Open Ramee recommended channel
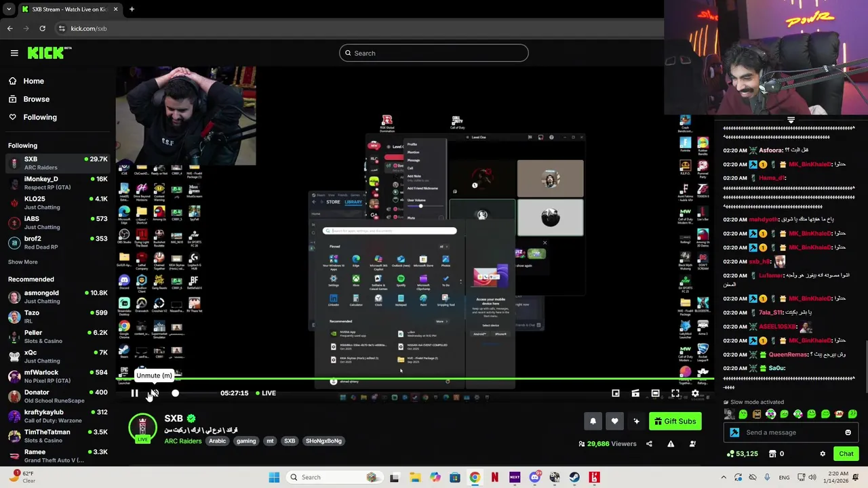 coord(58,456)
